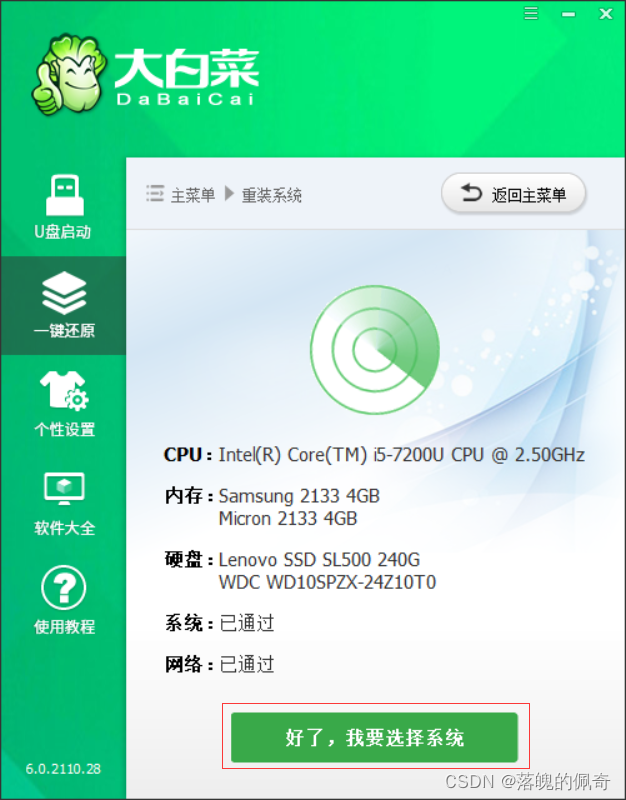Click the 系统 已通过 status

219,623
